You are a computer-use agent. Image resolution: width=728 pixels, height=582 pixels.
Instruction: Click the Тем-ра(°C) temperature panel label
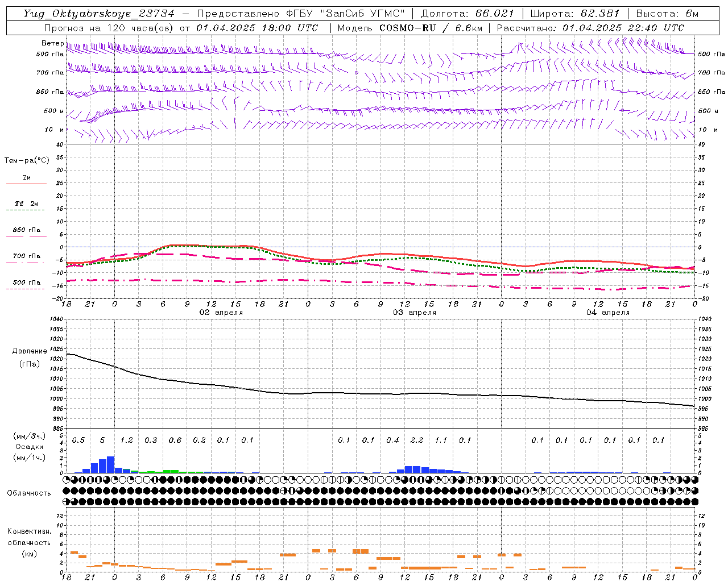tap(27, 161)
